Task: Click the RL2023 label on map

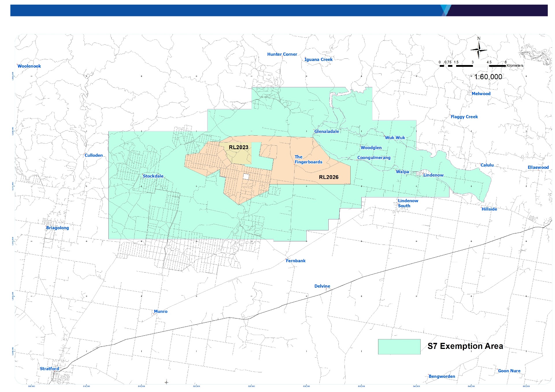Action: 238,147
